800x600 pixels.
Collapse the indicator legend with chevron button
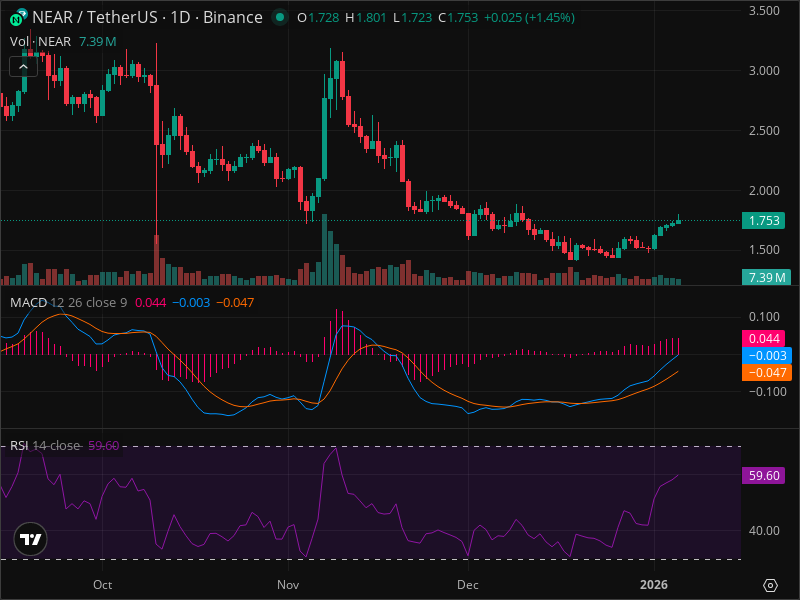tap(23, 67)
